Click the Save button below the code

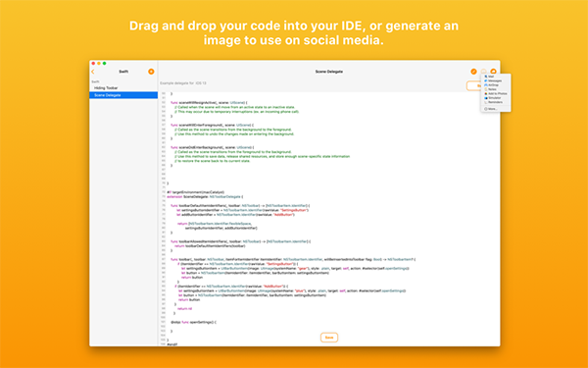point(329,338)
